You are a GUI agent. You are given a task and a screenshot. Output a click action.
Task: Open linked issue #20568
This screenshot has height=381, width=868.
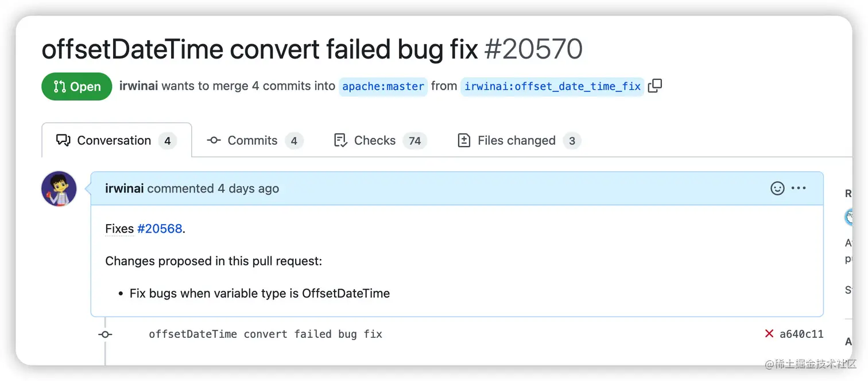[x=160, y=229]
